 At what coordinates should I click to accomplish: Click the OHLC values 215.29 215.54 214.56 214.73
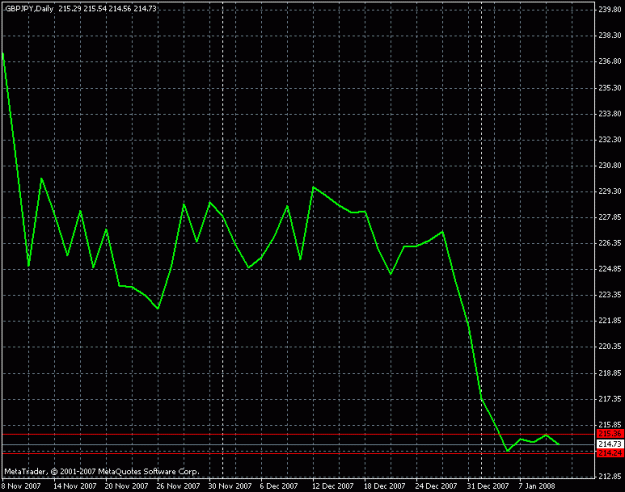pos(108,8)
